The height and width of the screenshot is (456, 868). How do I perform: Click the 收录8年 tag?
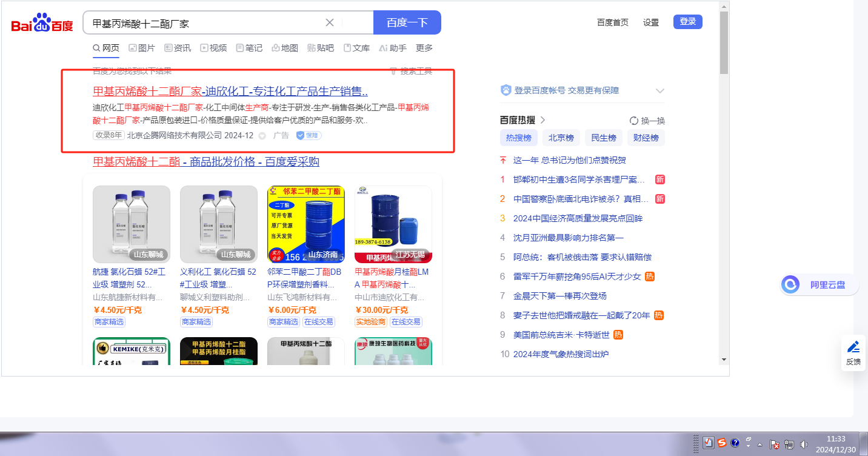click(109, 135)
